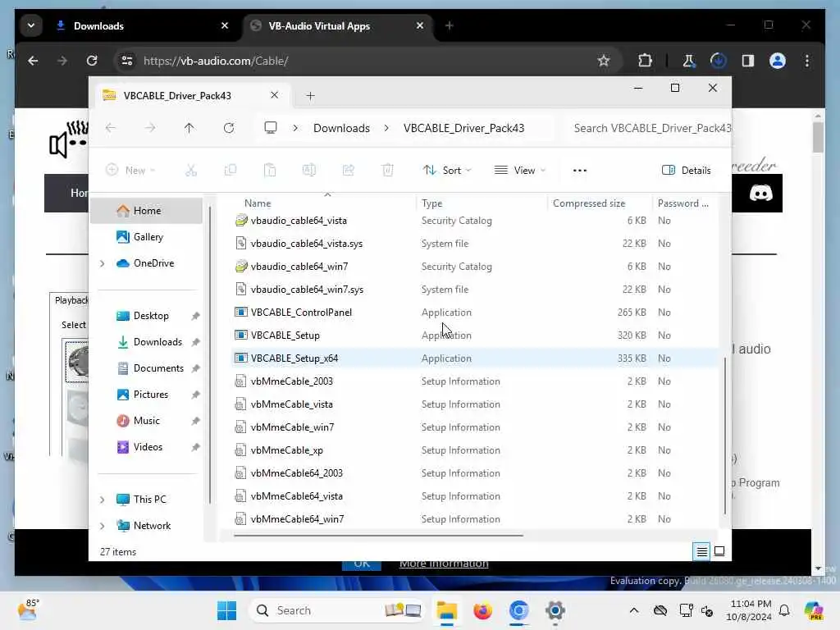The height and width of the screenshot is (630, 840).
Task: Click the PC icon in address bar
Action: (271, 127)
